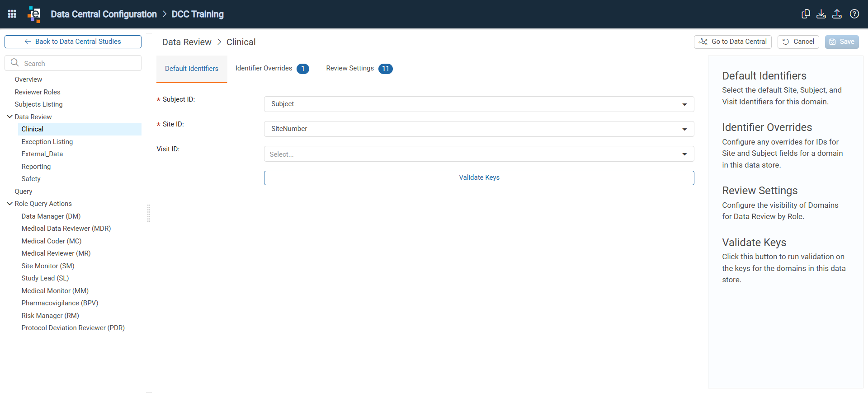Image resolution: width=868 pixels, height=397 pixels.
Task: Click into the sidebar Search field
Action: [x=73, y=63]
